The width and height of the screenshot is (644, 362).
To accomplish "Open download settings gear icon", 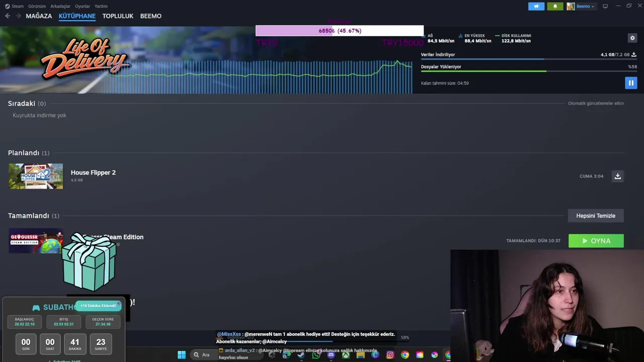I will coord(632,38).
